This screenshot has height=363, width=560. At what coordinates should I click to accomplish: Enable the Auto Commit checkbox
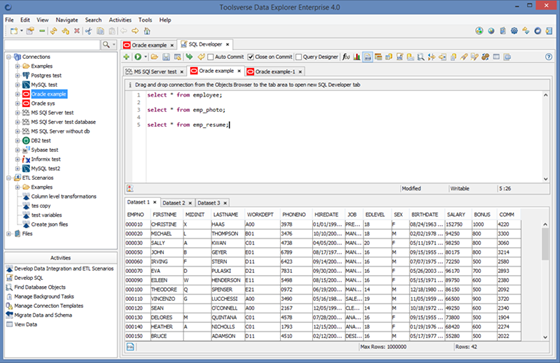210,57
